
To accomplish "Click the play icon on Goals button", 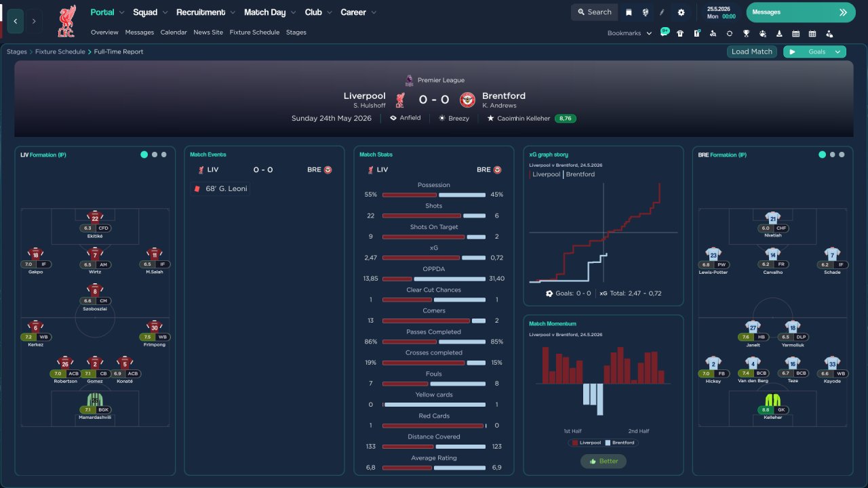I will [792, 52].
